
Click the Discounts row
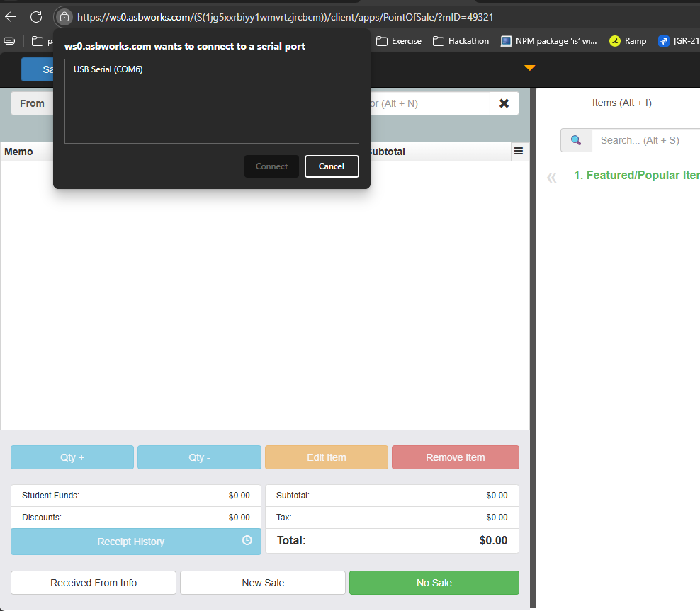pyautogui.click(x=136, y=518)
